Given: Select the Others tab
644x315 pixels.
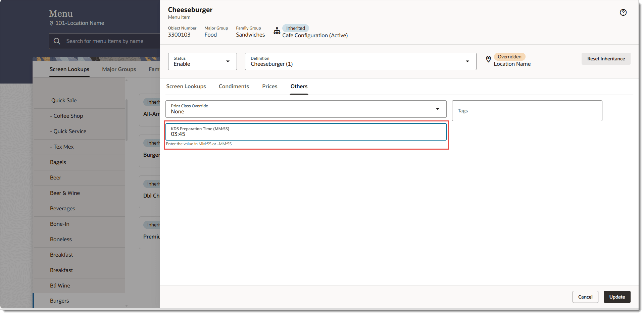Looking at the screenshot, I should tap(299, 87).
